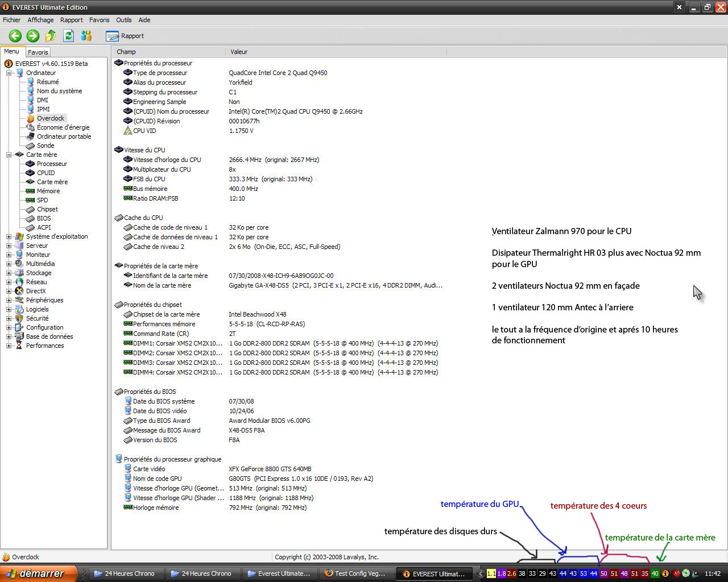Click the Logiciels tree icon
The height and width of the screenshot is (582, 728).
pyautogui.click(x=19, y=309)
